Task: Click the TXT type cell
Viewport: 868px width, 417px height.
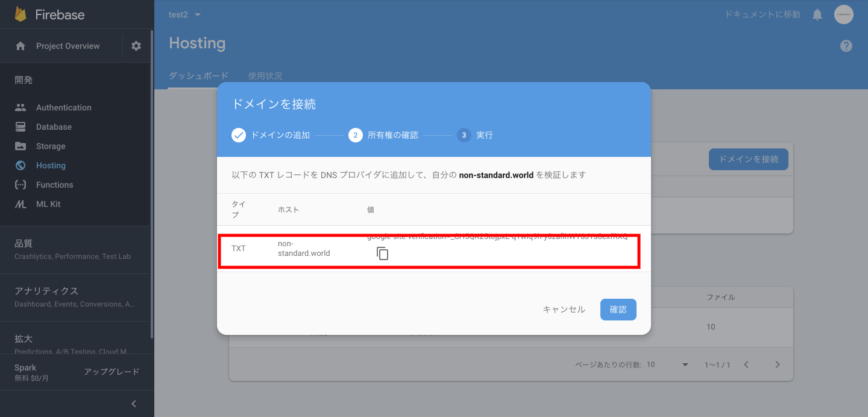Action: point(239,249)
